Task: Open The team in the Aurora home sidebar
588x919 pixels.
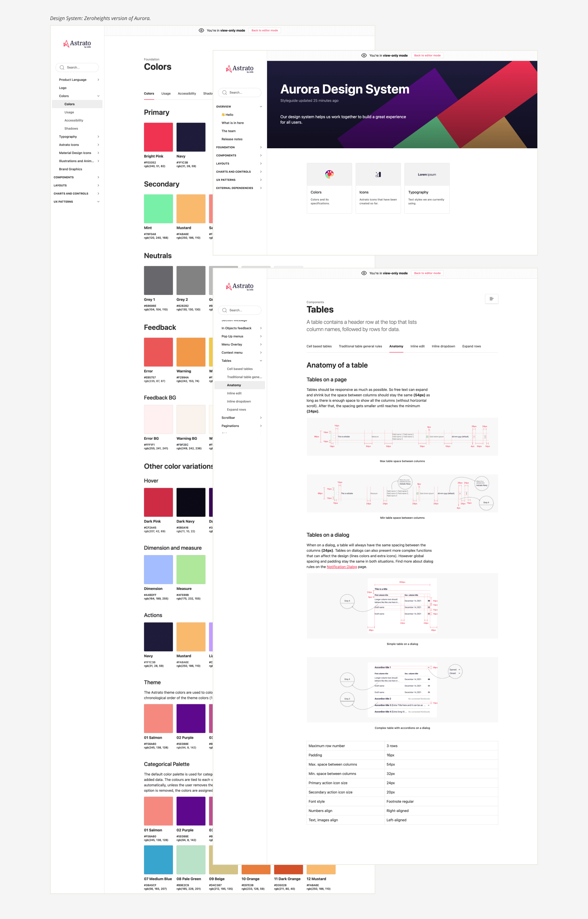Action: point(228,131)
